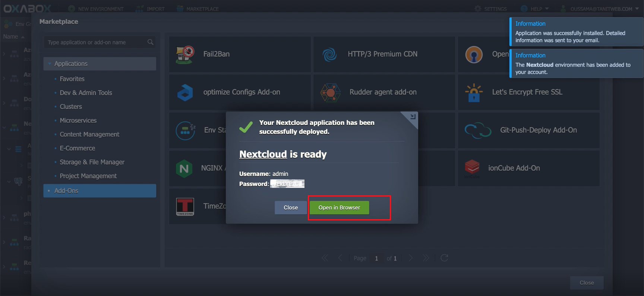Open New Environment from top bar
The height and width of the screenshot is (296, 644).
(96, 9)
